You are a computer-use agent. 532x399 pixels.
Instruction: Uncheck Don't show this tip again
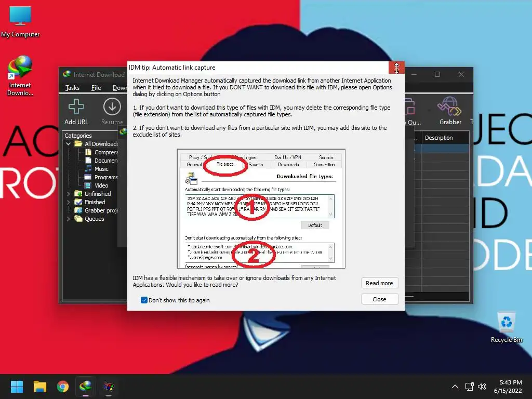pos(144,300)
